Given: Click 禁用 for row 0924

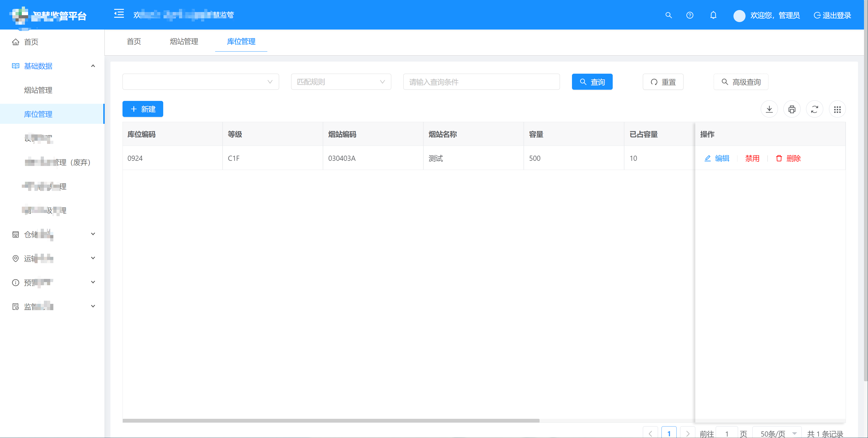Looking at the screenshot, I should tap(752, 158).
